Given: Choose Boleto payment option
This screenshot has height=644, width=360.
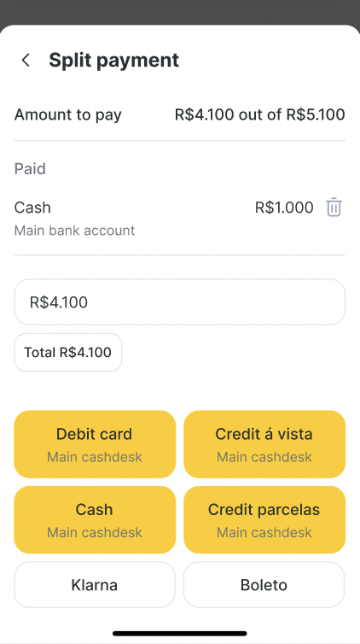Looking at the screenshot, I should 264,584.
